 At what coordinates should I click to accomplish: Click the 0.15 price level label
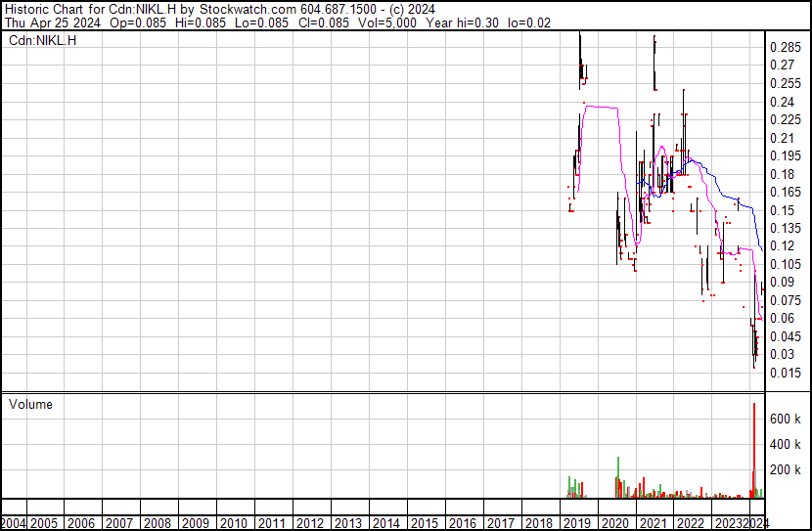[783, 210]
